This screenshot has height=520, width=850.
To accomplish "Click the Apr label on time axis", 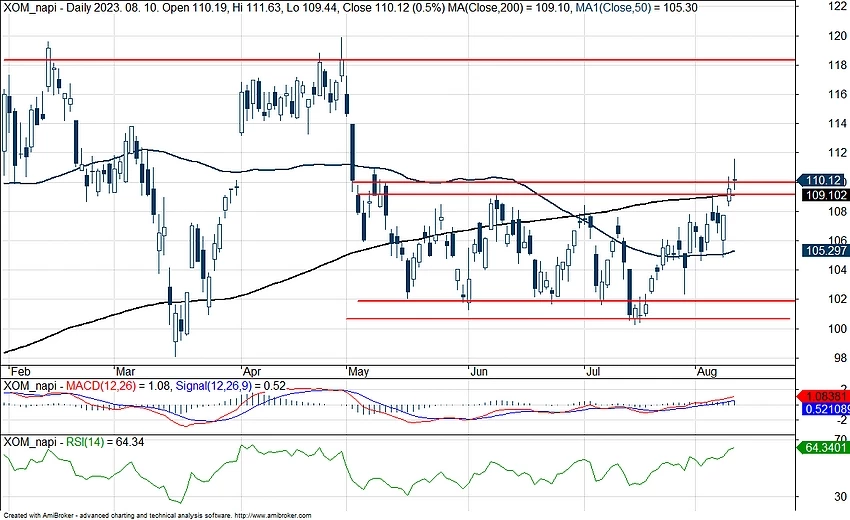I will point(252,372).
